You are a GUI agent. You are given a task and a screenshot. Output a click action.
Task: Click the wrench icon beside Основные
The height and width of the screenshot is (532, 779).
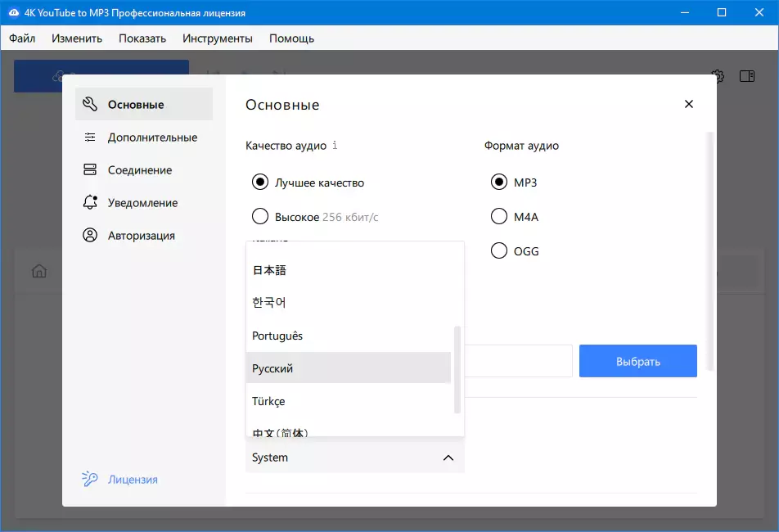(x=90, y=105)
